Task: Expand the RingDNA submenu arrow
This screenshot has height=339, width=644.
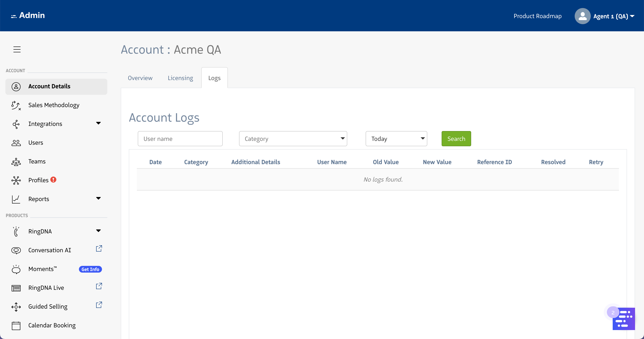Action: pyautogui.click(x=98, y=231)
